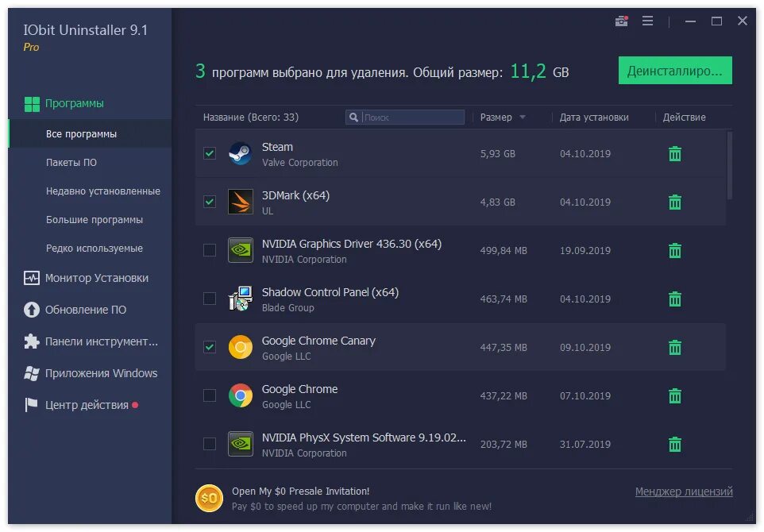764x532 pixels.
Task: Click the 3DMark application icon
Action: pos(240,202)
